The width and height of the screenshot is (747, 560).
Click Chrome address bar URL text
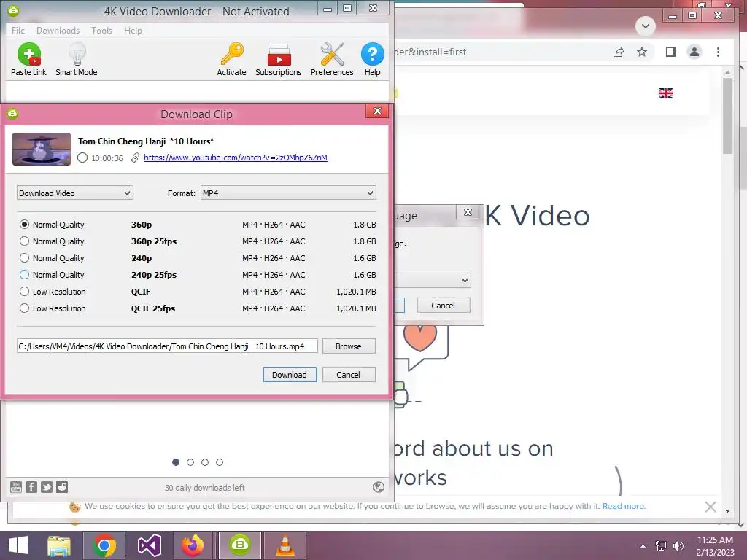tap(430, 52)
